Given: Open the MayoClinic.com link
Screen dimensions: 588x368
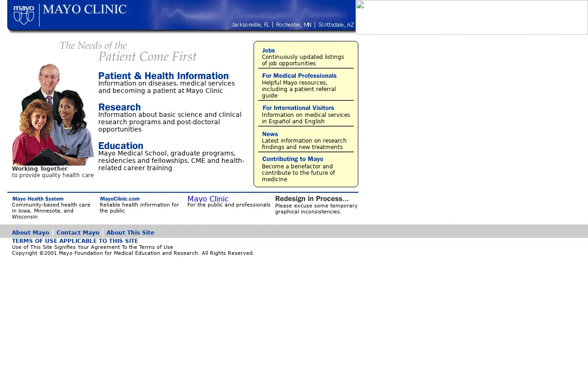Looking at the screenshot, I should tap(120, 199).
